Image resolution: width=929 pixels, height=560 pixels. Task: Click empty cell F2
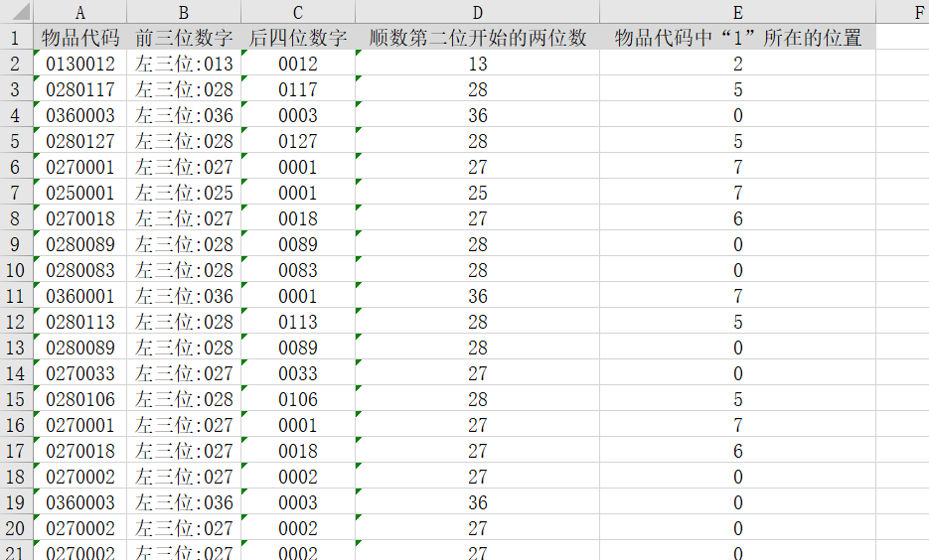(x=903, y=63)
